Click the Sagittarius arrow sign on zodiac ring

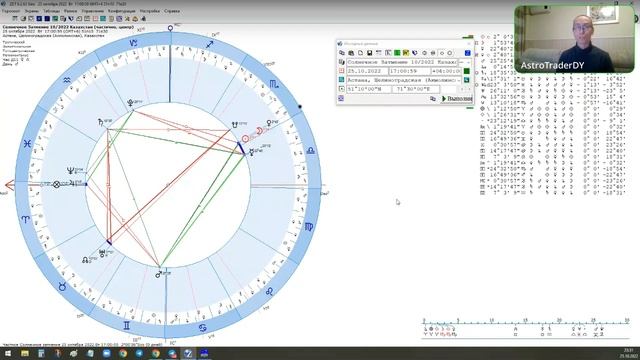pos(210,44)
